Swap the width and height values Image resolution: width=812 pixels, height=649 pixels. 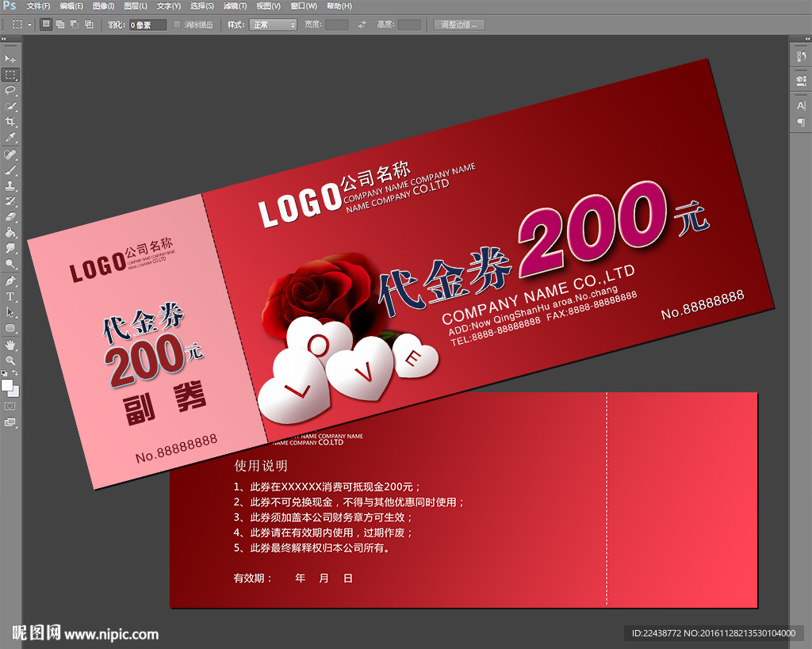[362, 25]
